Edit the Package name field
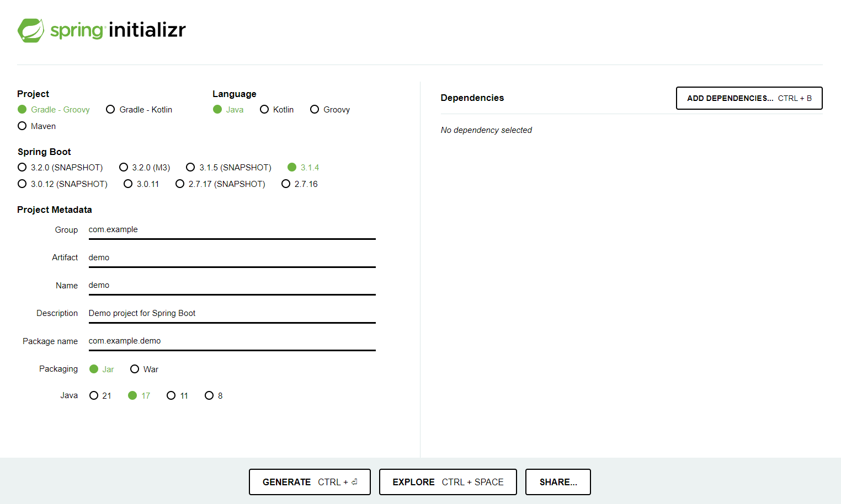 [x=232, y=341]
